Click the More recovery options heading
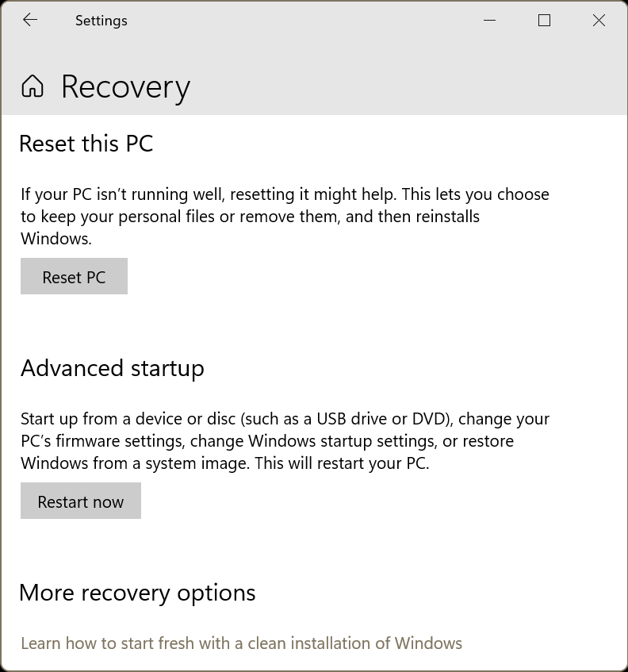Screen dimensions: 628x672 point(136,593)
